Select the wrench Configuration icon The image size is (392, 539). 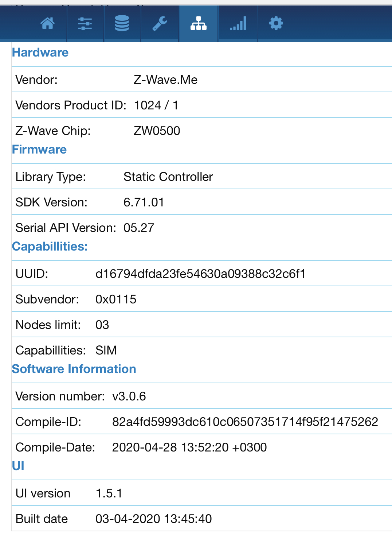[160, 24]
